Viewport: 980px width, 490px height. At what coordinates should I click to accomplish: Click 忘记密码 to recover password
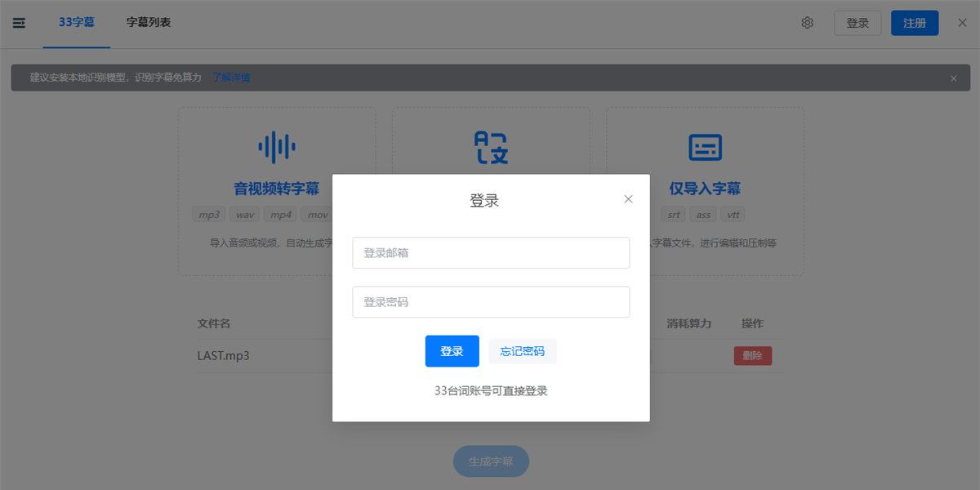[x=523, y=350]
